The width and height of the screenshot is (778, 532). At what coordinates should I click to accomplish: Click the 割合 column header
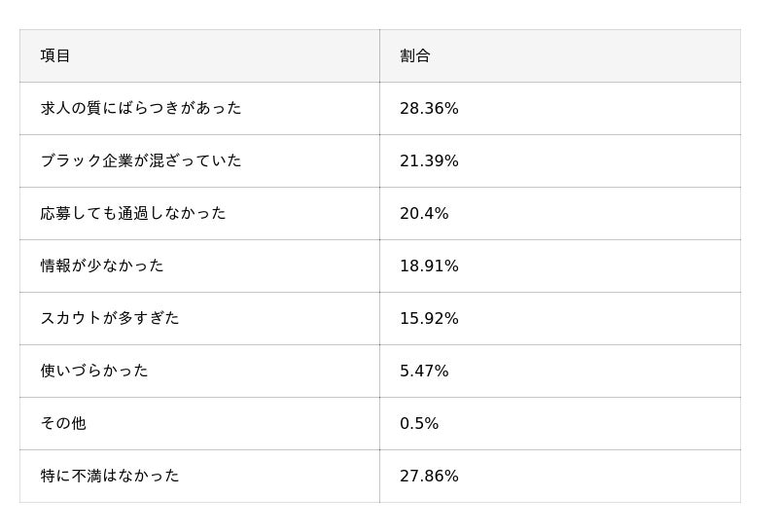coord(415,56)
